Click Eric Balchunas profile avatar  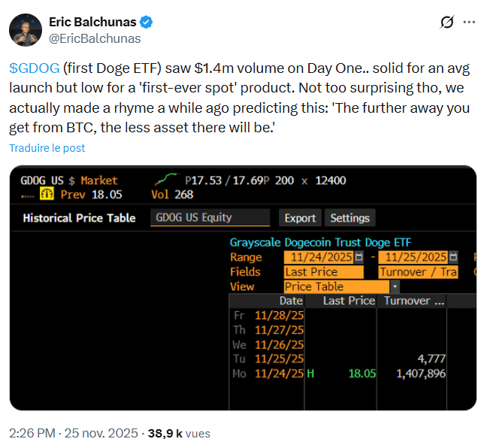tap(24, 29)
